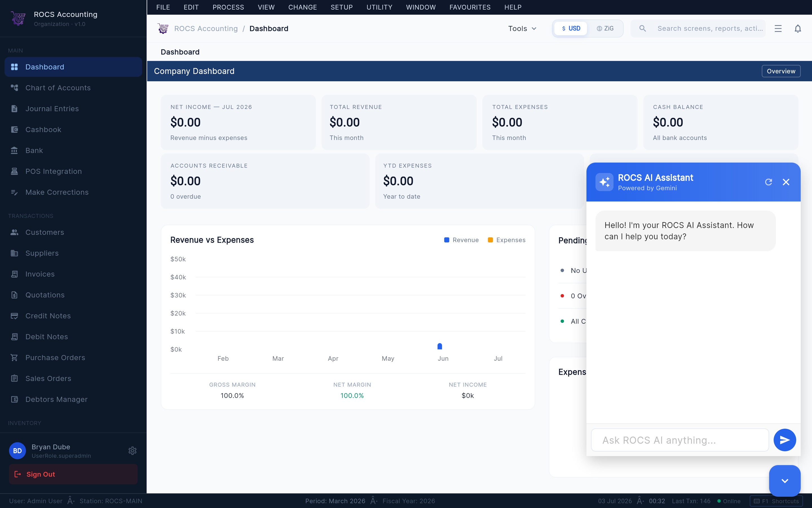Screen dimensions: 812x508
Task: Collapse the AI chat floating button
Action: pyautogui.click(x=785, y=481)
